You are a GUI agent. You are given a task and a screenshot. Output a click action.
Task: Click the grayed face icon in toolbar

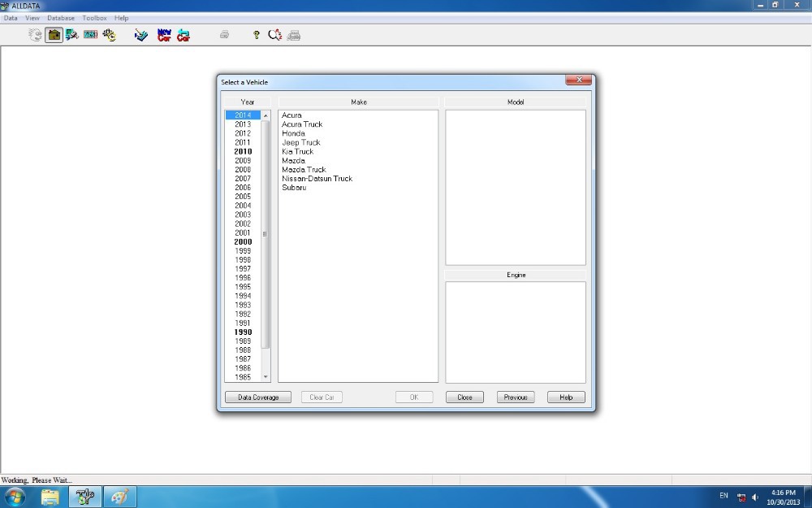[x=35, y=35]
